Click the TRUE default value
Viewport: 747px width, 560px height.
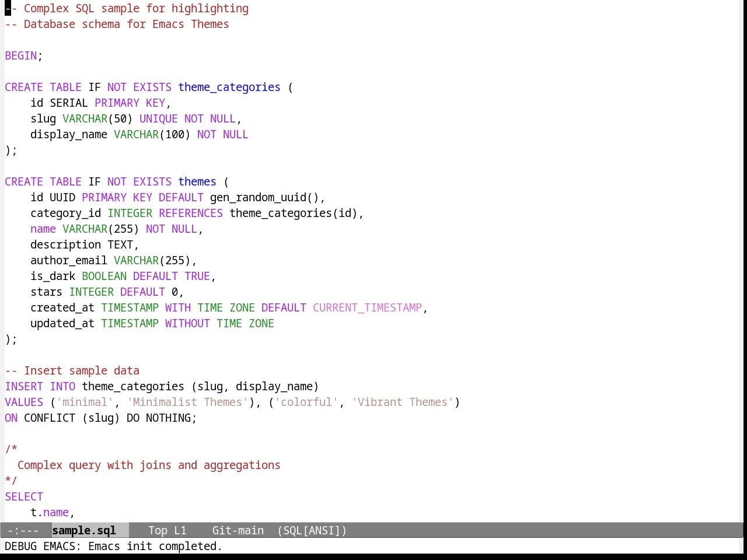(x=197, y=276)
